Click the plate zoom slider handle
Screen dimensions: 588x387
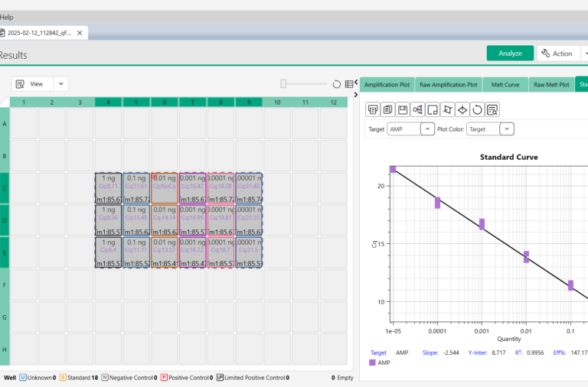[283, 84]
